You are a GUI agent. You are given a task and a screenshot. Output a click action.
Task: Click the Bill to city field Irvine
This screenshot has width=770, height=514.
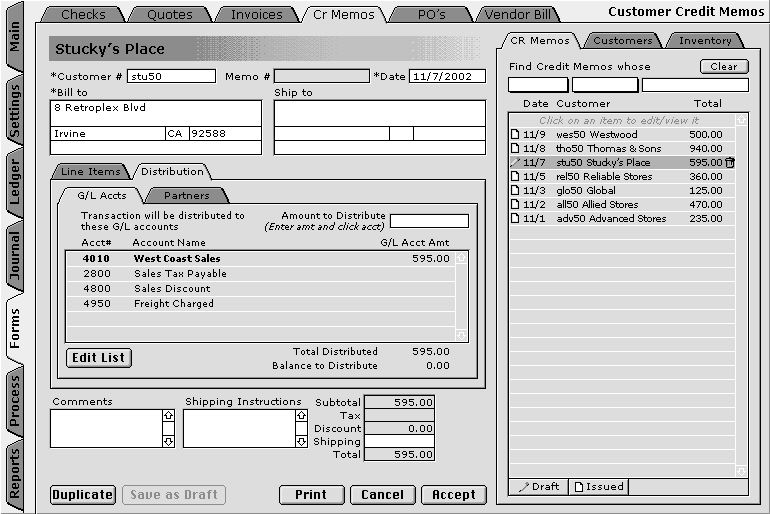coord(108,134)
